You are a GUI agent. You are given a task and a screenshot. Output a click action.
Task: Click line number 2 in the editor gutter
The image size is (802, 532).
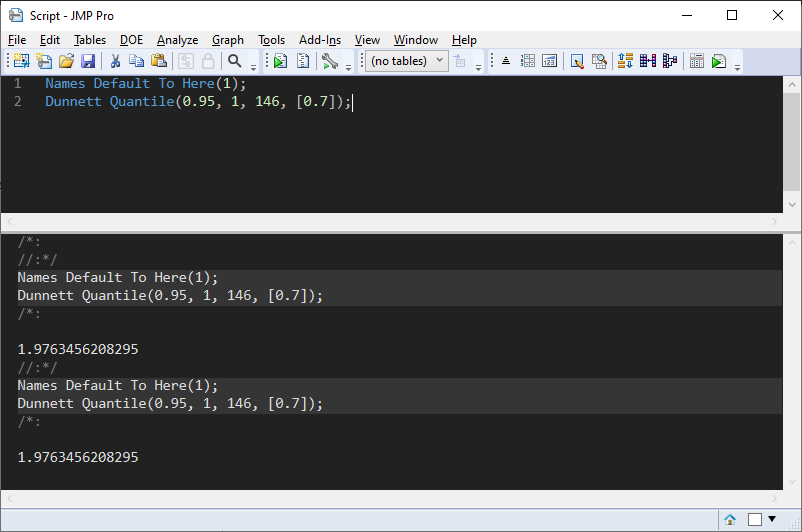point(17,101)
